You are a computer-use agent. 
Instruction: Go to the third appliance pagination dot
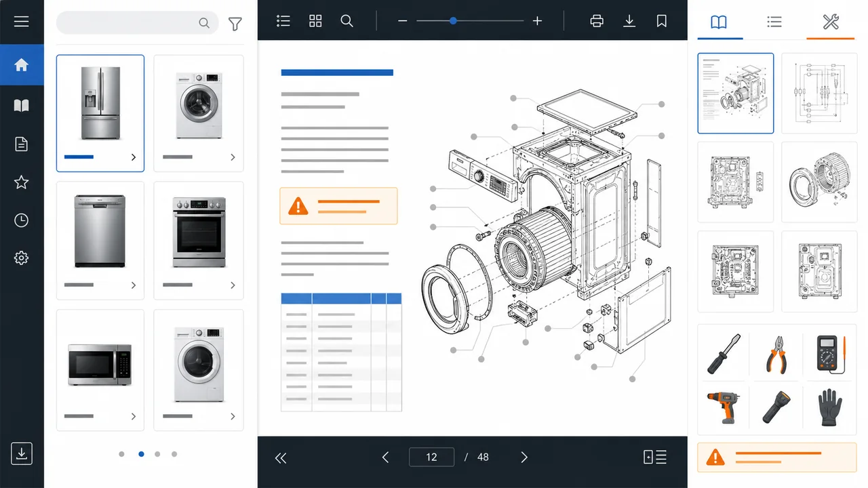coord(157,454)
